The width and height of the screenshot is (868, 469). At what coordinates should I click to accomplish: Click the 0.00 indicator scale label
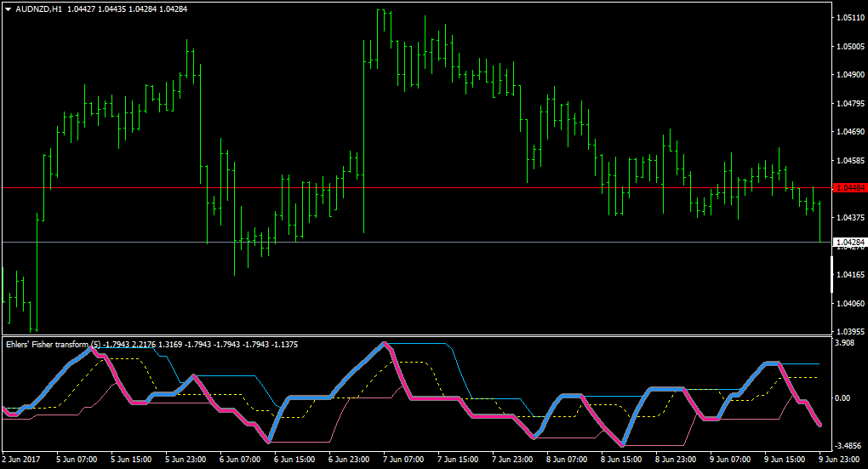pyautogui.click(x=842, y=398)
